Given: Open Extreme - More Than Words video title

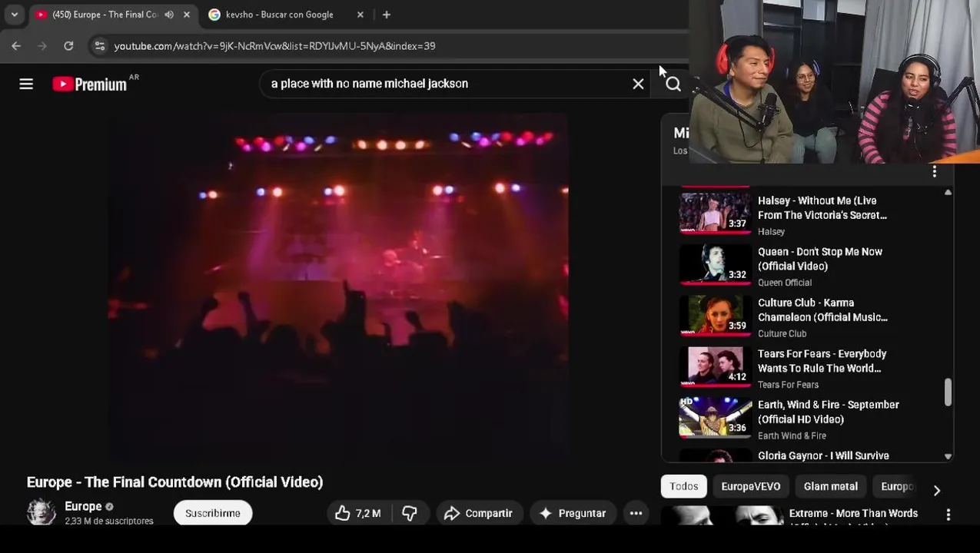Looking at the screenshot, I should (853, 514).
